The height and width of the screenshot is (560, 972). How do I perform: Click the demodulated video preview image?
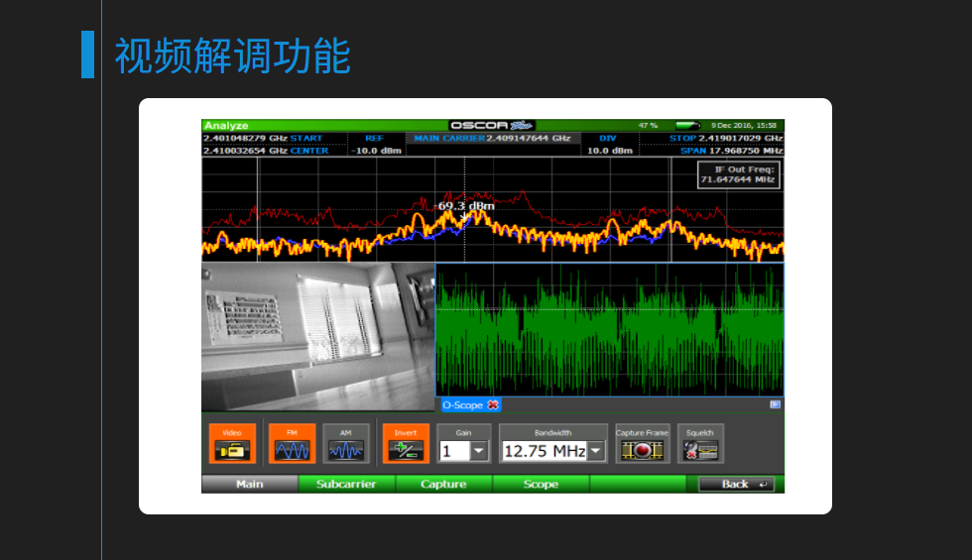(x=317, y=337)
